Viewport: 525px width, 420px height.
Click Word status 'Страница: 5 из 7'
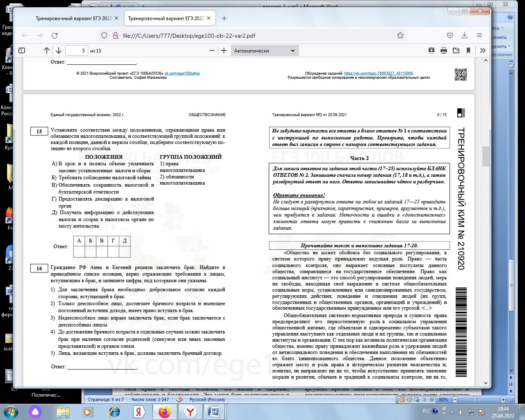pos(105,399)
